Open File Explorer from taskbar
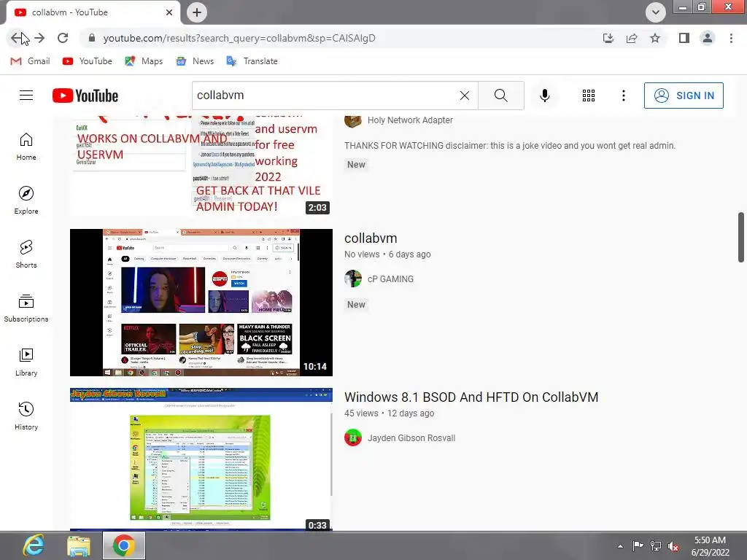This screenshot has height=560, width=747. (79, 545)
